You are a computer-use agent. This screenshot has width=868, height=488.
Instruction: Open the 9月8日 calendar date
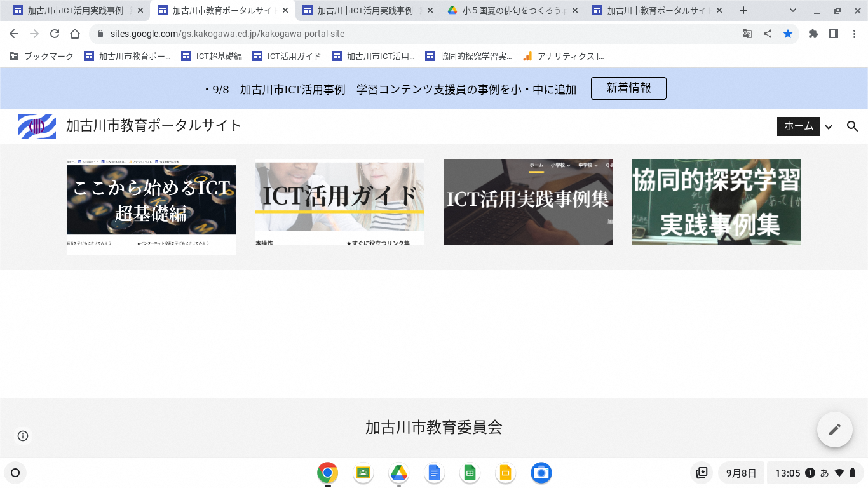(741, 473)
